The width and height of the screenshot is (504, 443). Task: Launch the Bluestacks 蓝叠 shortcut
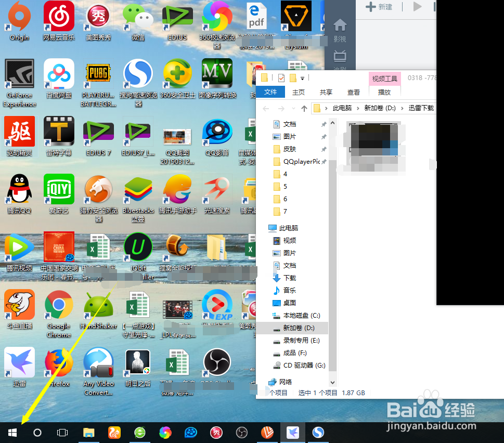(138, 198)
